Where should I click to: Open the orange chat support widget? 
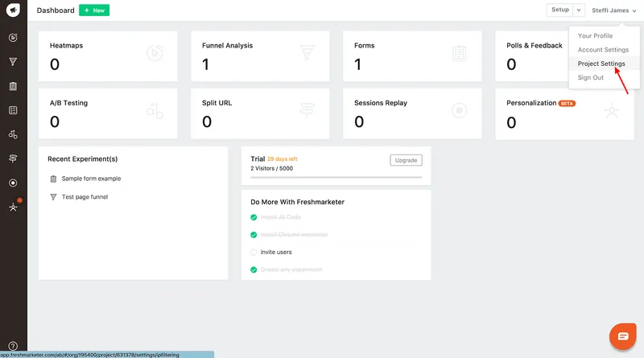(x=622, y=336)
